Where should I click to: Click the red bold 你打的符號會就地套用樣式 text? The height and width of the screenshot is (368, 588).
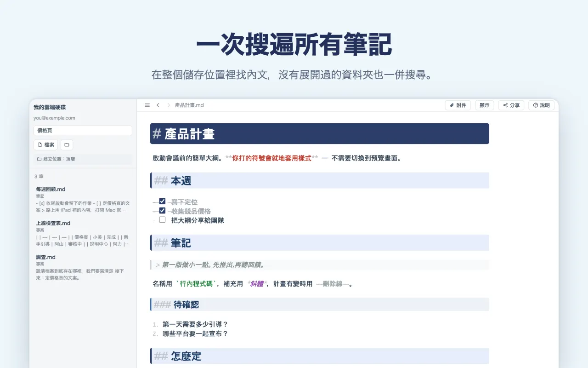[x=271, y=158]
